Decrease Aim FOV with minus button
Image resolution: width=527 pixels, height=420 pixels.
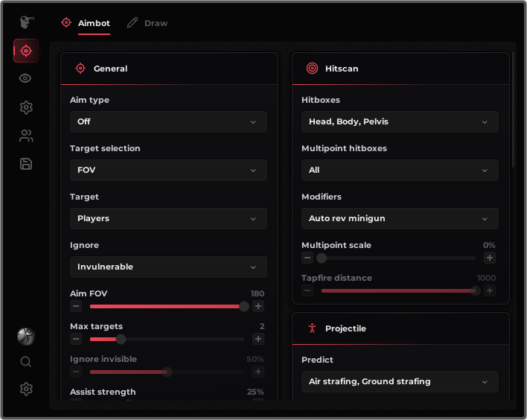(x=76, y=306)
